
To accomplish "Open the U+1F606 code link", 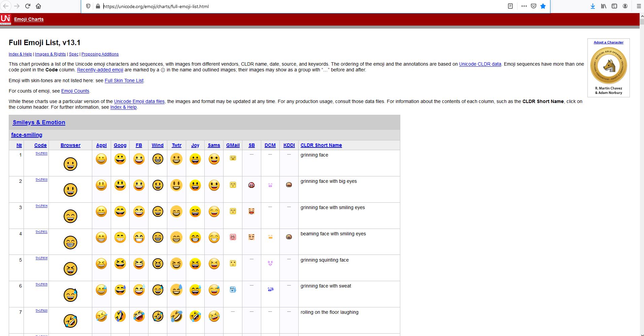I will point(41,258).
